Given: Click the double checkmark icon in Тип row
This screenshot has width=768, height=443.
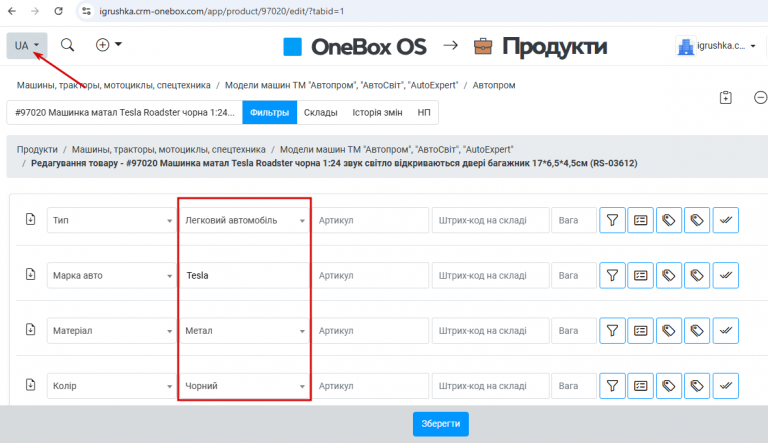Looking at the screenshot, I should [725, 220].
